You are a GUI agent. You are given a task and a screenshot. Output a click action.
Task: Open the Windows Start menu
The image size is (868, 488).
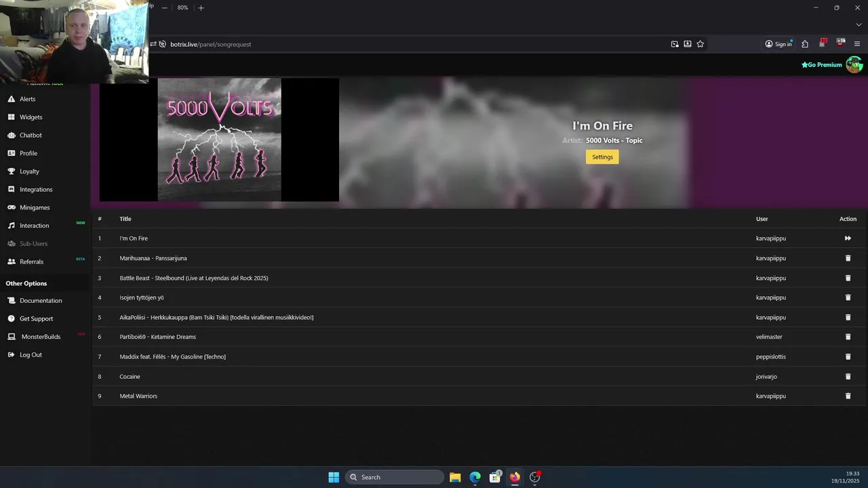click(x=334, y=477)
